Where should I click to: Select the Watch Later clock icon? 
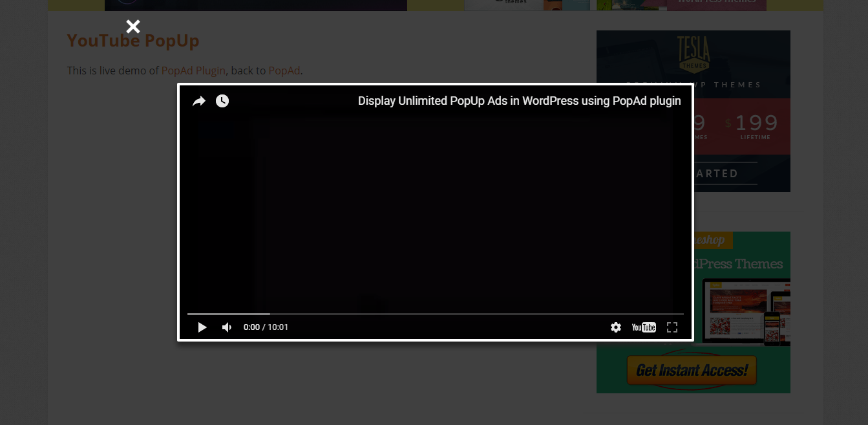click(x=222, y=101)
